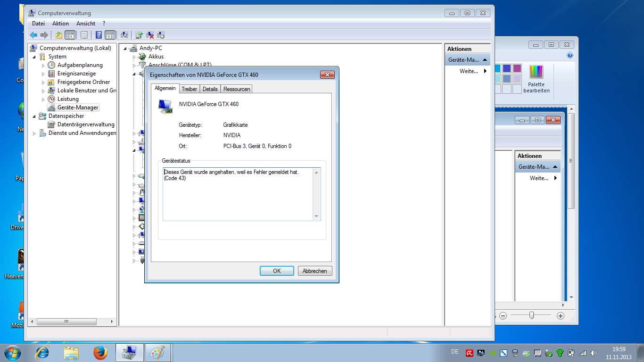Click the Leistung performance icon

tap(51, 99)
